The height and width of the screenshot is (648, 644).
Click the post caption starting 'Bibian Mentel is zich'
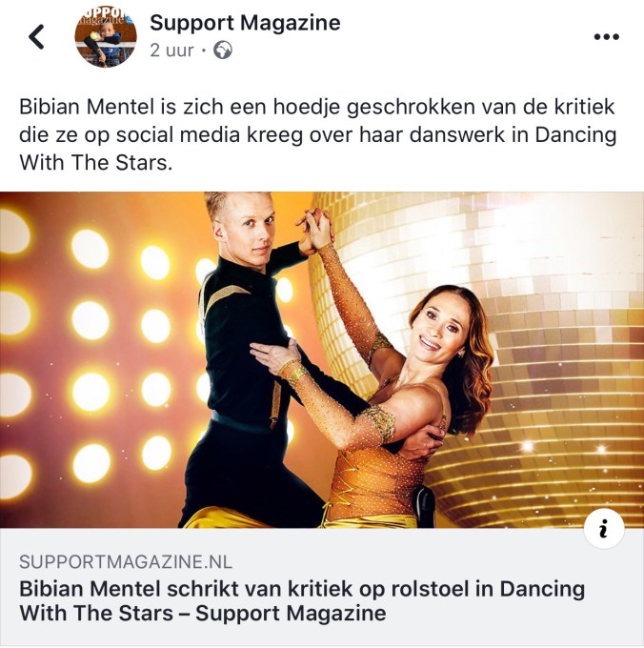coord(317,134)
